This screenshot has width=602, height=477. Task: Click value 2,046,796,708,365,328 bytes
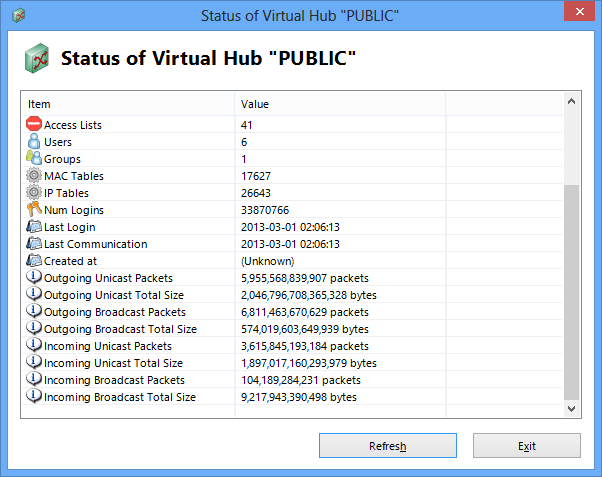tap(309, 295)
